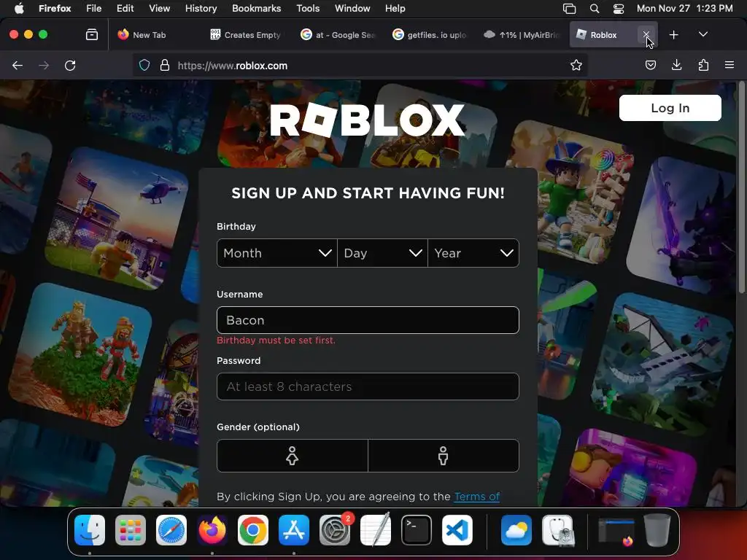Open Control Center in the menu bar

tap(619, 8)
